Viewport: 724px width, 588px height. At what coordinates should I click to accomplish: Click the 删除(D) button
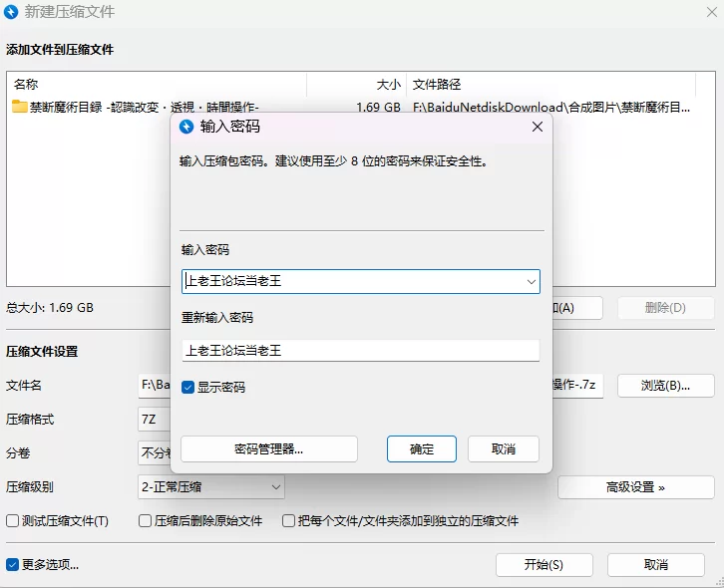[x=666, y=308]
